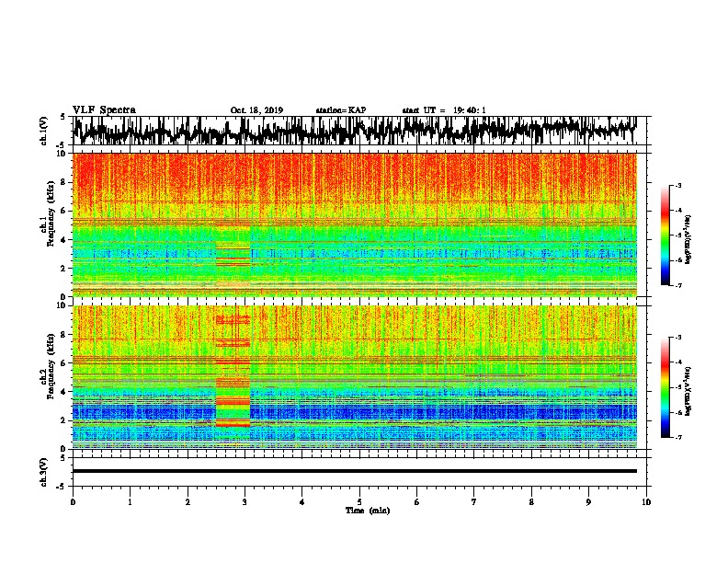Click the "5" voltage tick on the ch.1(V) axis

tap(63, 117)
